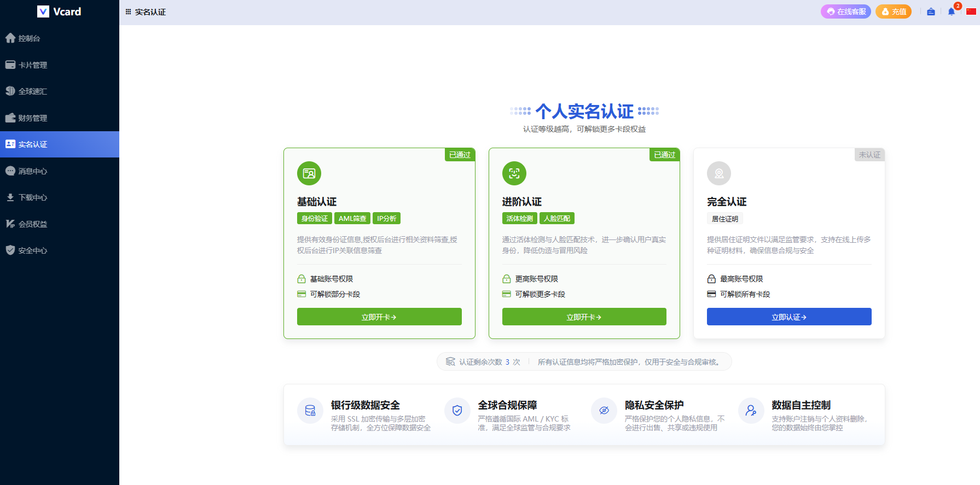Click lock icon beside 基础账号权限
980x485 pixels.
(x=301, y=279)
